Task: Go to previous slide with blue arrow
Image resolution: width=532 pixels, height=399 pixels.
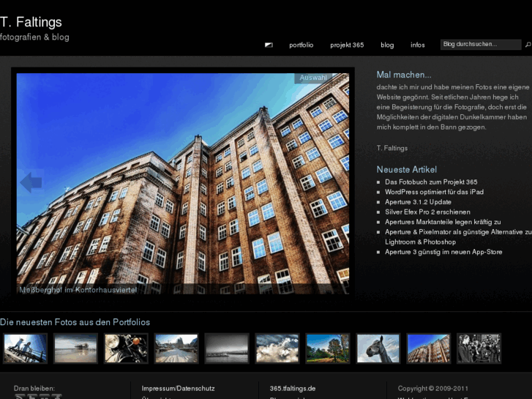Action: click(31, 182)
